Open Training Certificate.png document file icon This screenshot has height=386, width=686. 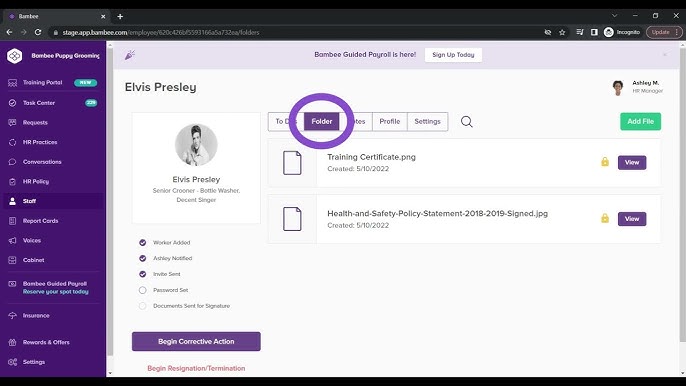[x=292, y=163]
